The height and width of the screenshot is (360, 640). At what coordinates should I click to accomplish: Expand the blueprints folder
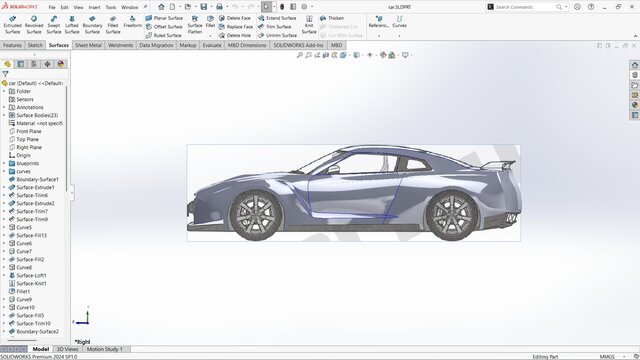[4, 163]
